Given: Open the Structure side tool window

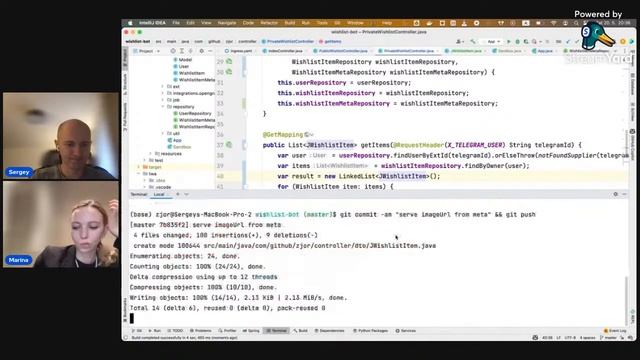Looking at the screenshot, I should 125,84.
